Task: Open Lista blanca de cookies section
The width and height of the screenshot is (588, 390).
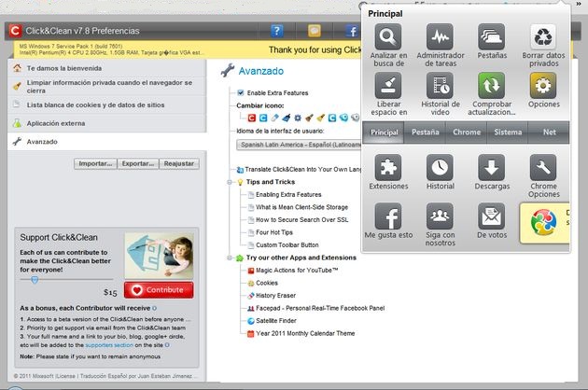Action: 107,105
